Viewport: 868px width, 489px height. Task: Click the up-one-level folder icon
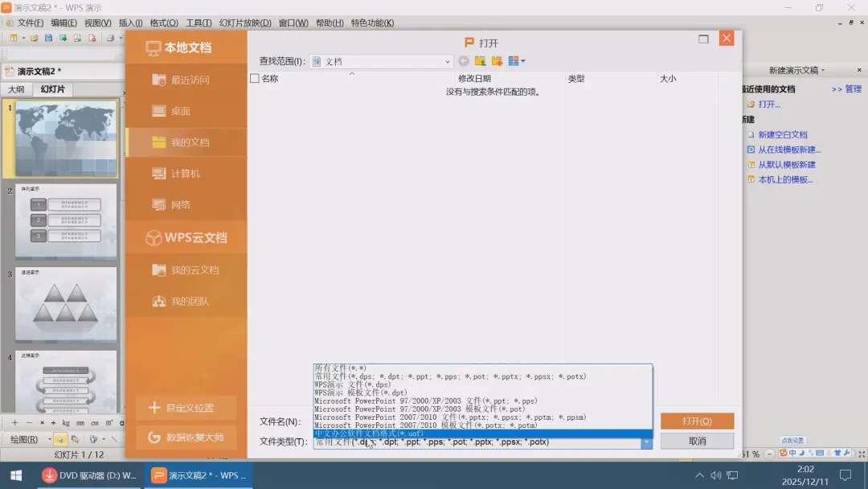click(480, 61)
